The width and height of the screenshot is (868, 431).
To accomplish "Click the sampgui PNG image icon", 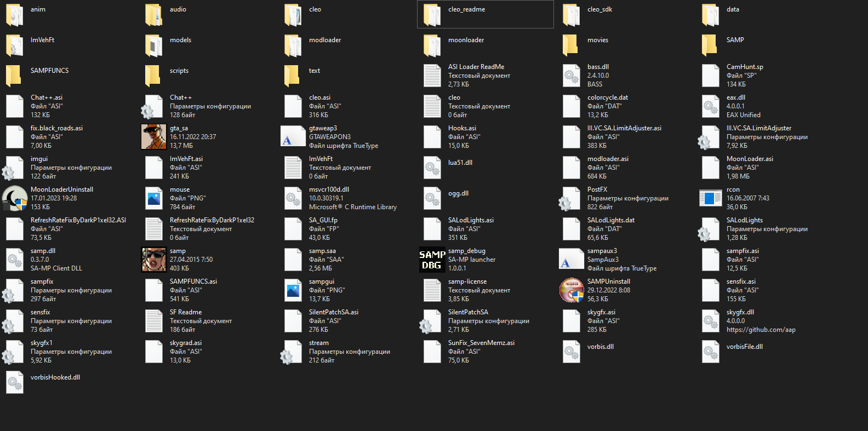I will (x=293, y=290).
